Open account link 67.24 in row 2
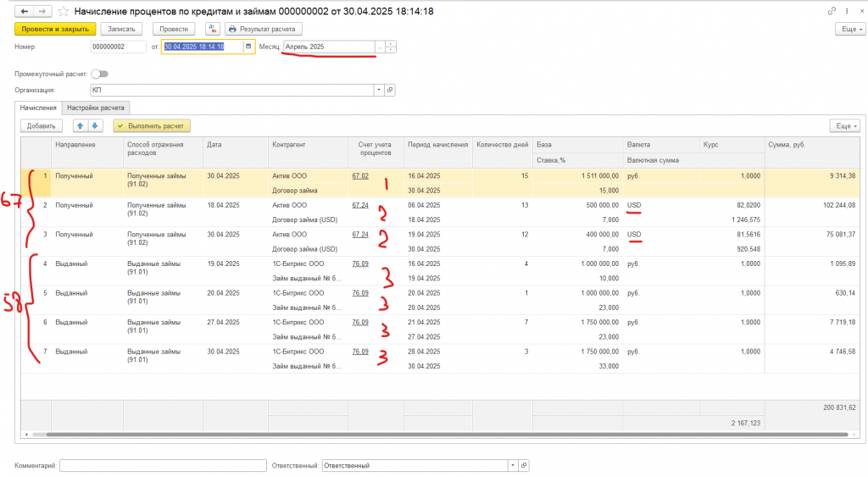Image resolution: width=868 pixels, height=477 pixels. click(x=359, y=205)
